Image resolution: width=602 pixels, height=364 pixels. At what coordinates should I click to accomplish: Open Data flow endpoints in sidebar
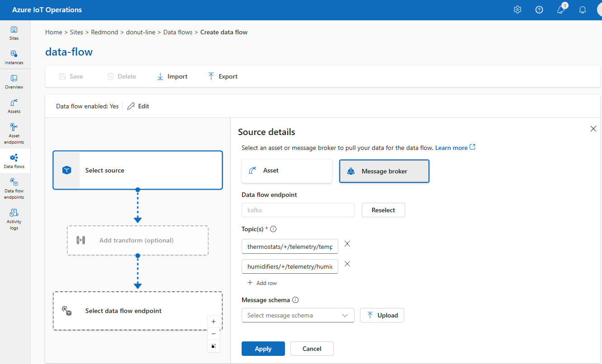[x=14, y=188]
